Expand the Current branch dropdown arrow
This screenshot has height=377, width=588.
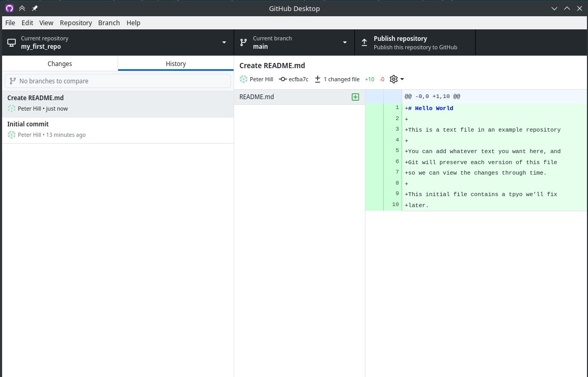344,42
